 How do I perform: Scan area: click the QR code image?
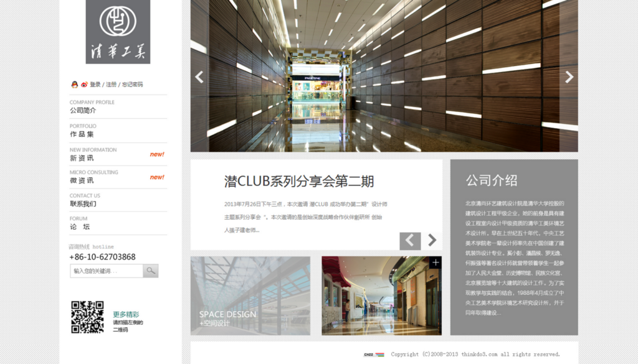click(x=87, y=317)
